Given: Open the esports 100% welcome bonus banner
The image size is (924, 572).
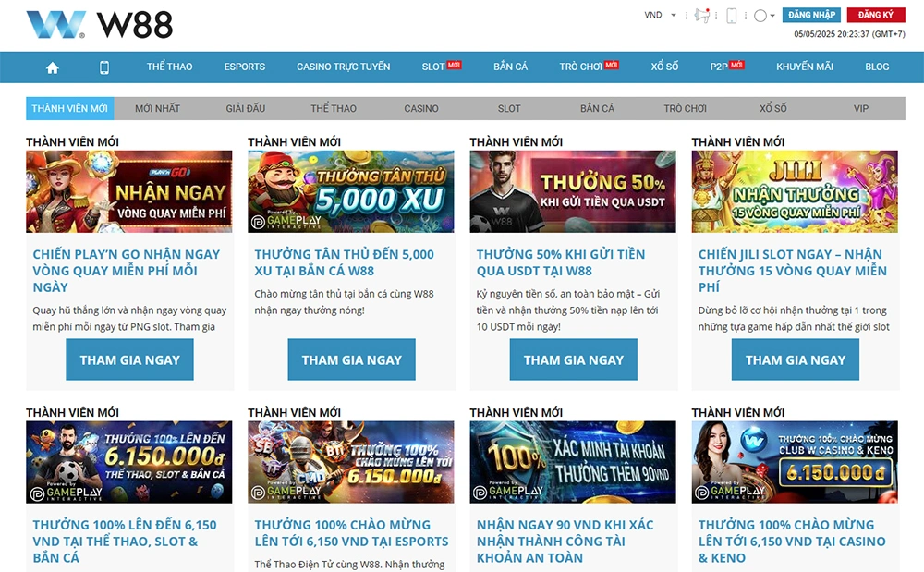Looking at the screenshot, I should pos(350,462).
